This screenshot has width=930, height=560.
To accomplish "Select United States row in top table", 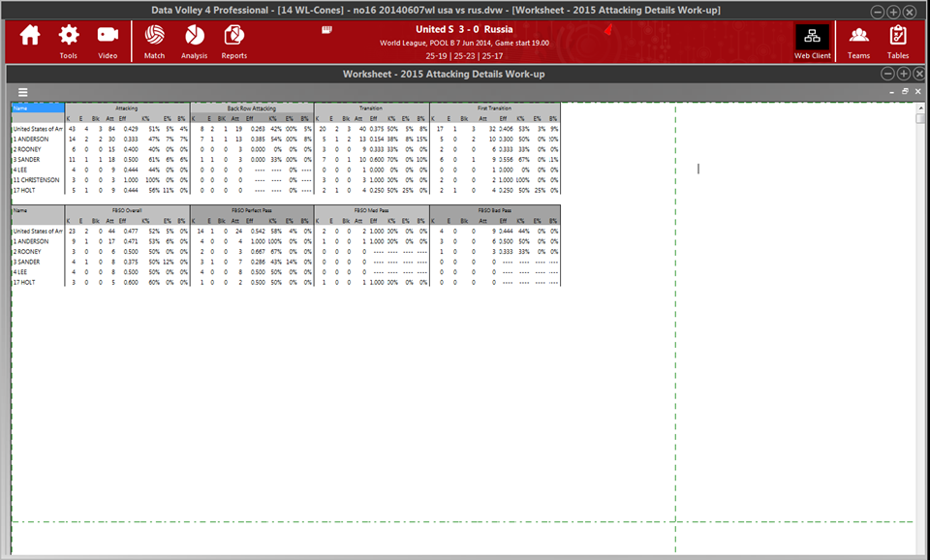I will tap(286, 129).
